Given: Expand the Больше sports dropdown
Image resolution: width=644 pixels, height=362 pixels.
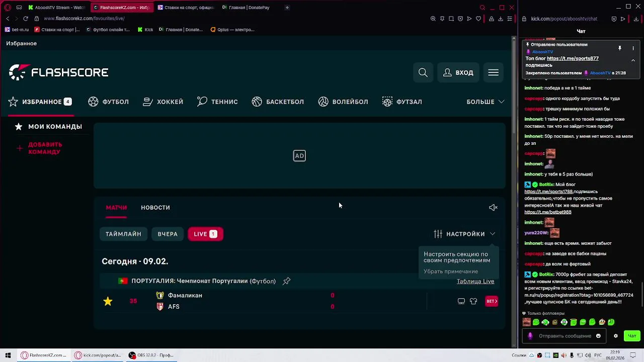Looking at the screenshot, I should [486, 102].
